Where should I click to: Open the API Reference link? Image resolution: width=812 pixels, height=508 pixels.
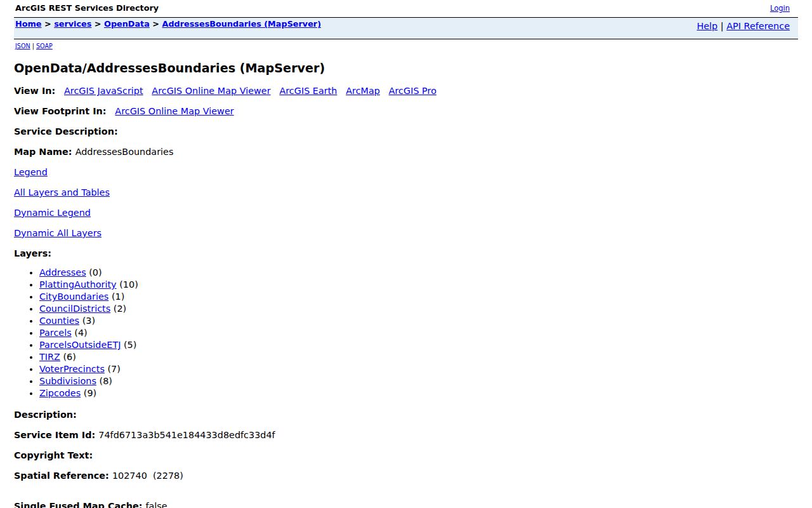pyautogui.click(x=758, y=26)
